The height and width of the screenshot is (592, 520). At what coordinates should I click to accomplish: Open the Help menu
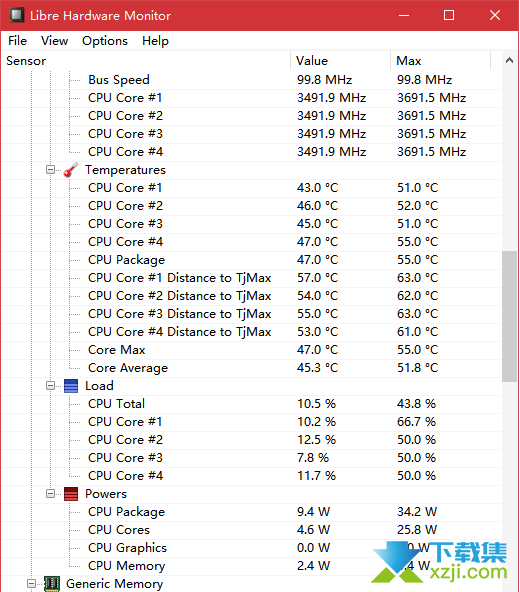[155, 41]
